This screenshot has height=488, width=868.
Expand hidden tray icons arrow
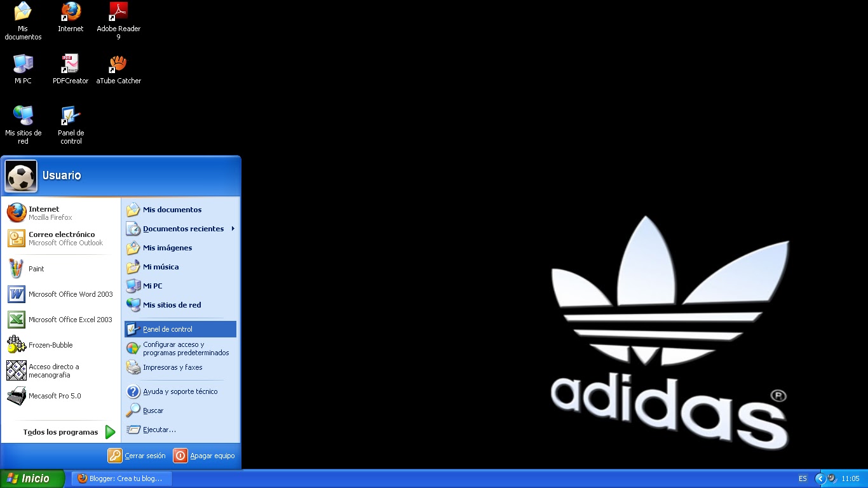point(820,478)
